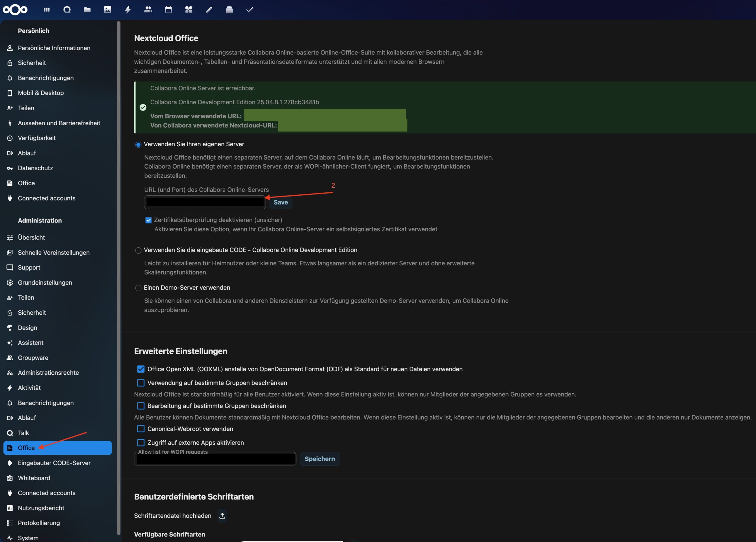Image resolution: width=756 pixels, height=542 pixels.
Task: Open the Contacts app
Action: tap(148, 10)
